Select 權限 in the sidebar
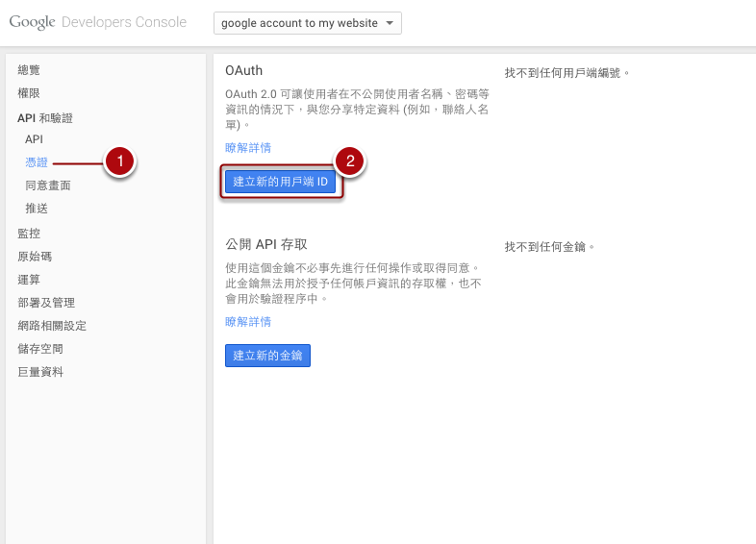Viewport: 756px width, 544px height. (29, 93)
